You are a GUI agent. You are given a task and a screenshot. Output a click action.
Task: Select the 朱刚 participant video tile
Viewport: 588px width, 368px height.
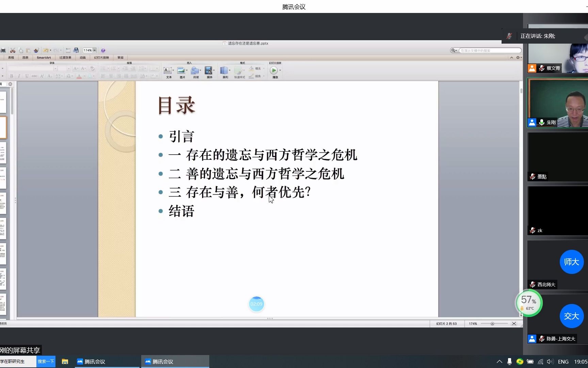click(x=557, y=103)
